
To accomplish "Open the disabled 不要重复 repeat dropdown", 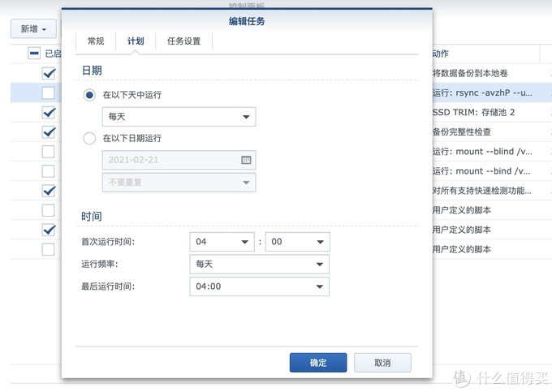I will point(179,183).
